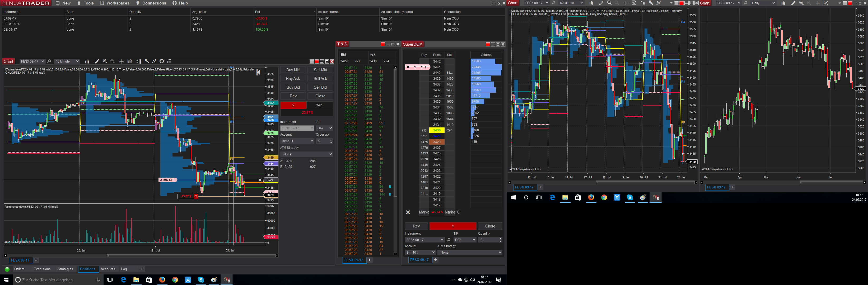Open the Workspaces menu

click(115, 3)
